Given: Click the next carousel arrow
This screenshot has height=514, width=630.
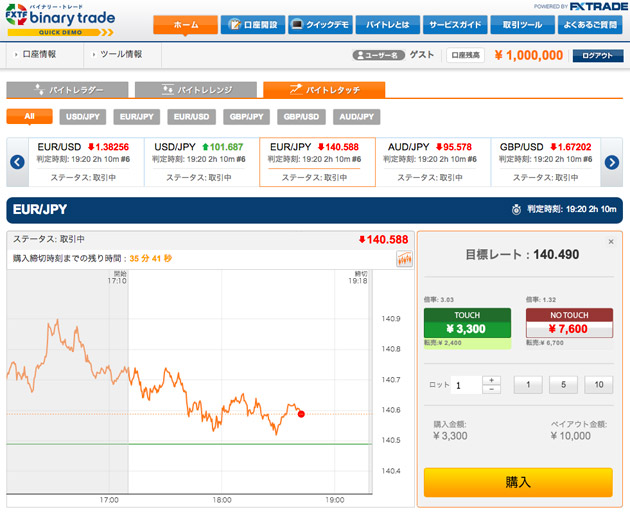Looking at the screenshot, I should point(612,162).
